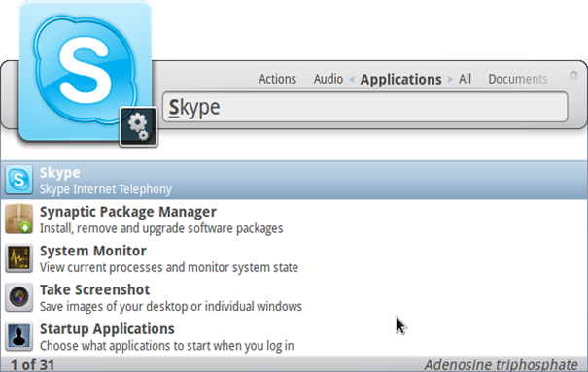
Task: Select the Take Screenshot result
Action: (294, 297)
